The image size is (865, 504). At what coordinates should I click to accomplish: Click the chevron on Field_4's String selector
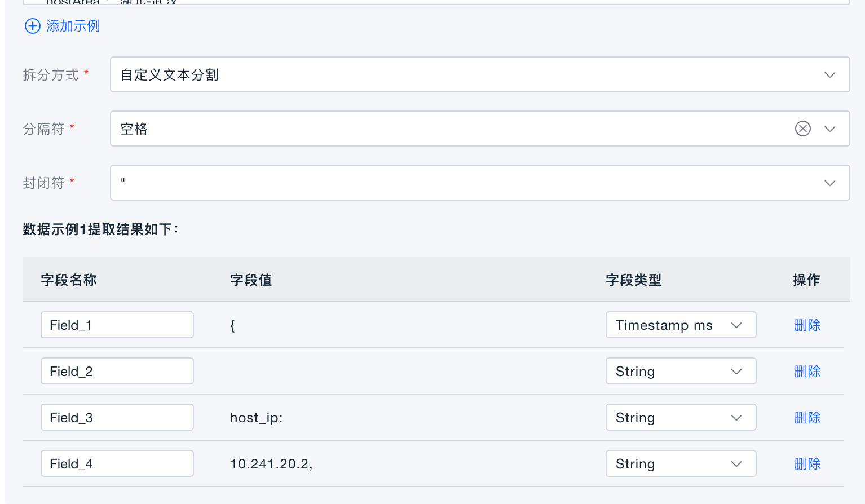[736, 463]
